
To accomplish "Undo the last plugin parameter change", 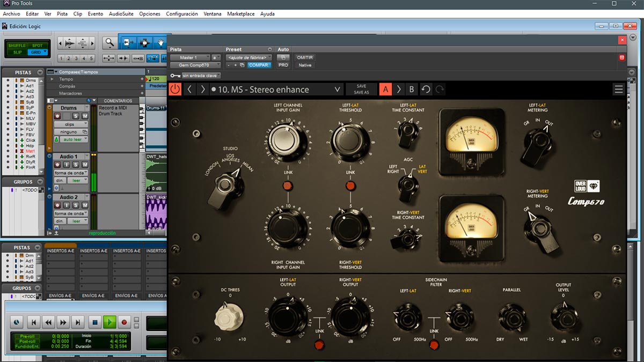I will 426,90.
